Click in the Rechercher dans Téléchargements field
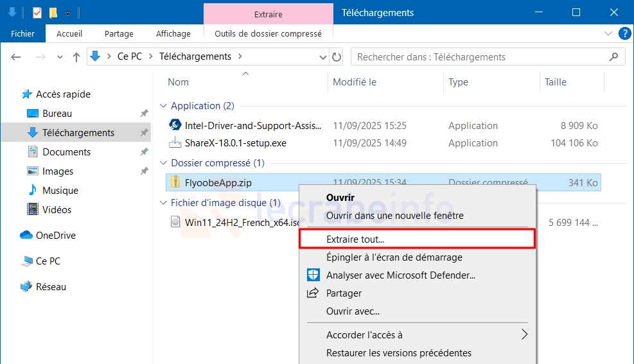Image resolution: width=634 pixels, height=364 pixels. coord(481,57)
